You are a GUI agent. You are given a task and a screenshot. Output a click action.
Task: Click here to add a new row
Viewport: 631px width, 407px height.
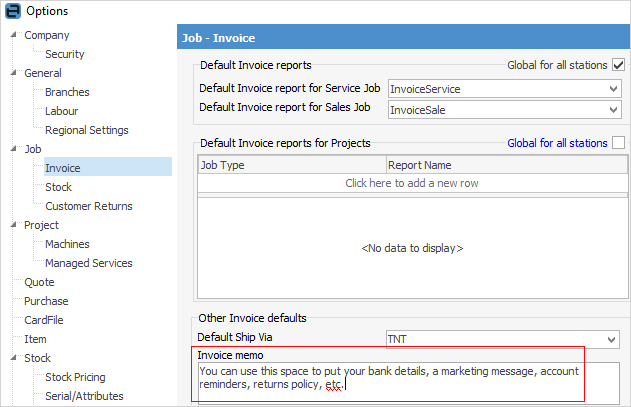click(411, 184)
